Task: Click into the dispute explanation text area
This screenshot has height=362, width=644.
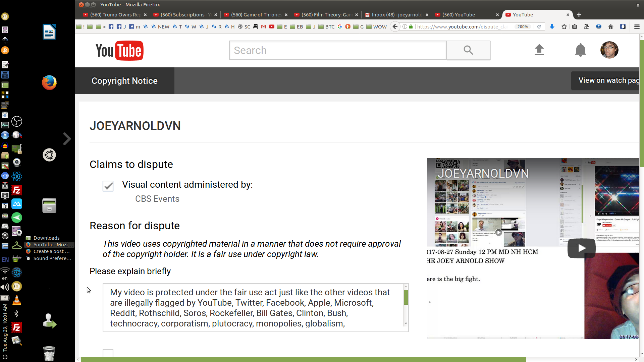Action: 253,308
